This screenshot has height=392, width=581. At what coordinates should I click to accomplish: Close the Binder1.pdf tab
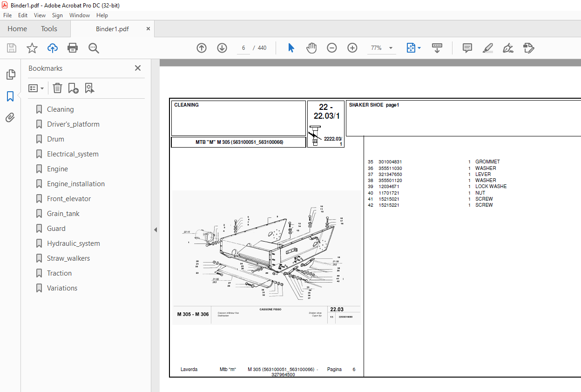149,29
